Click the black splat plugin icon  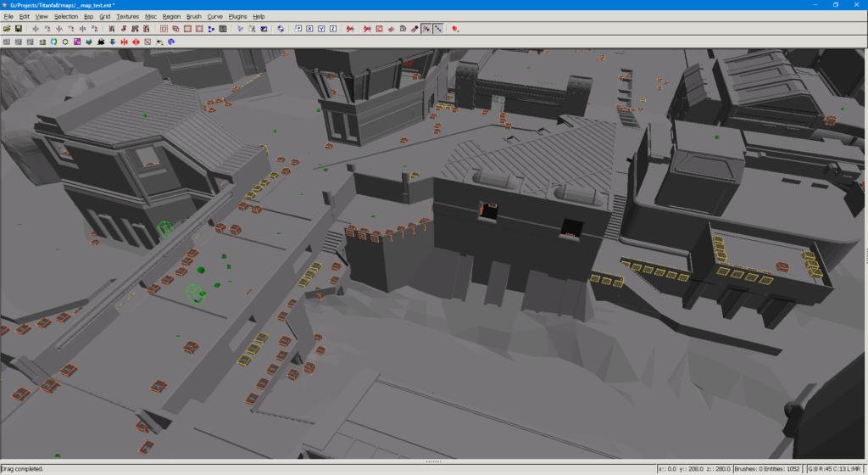[101, 42]
